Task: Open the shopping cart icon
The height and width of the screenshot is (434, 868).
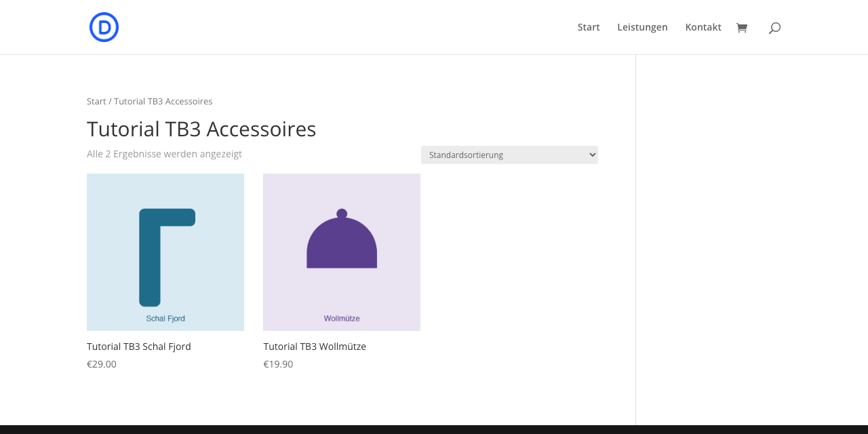Action: tap(742, 28)
